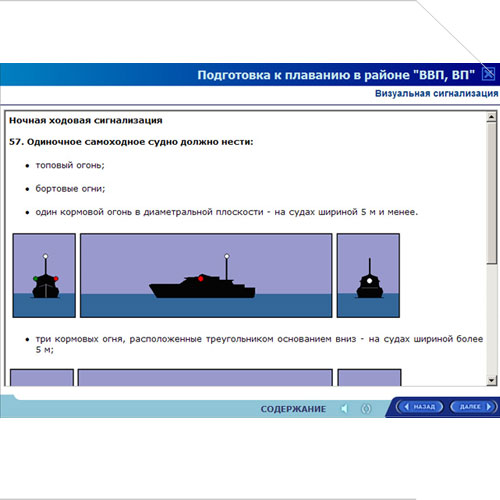Click the audio replay icon beside the speaker
Viewport: 500px width, 500px height.
pos(366,408)
